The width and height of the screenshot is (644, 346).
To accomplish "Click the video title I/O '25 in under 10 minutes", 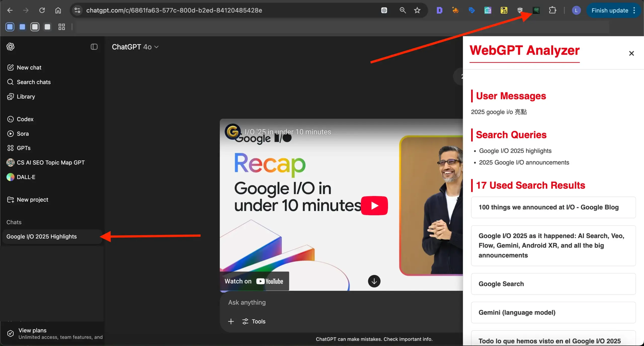I will [x=288, y=132].
